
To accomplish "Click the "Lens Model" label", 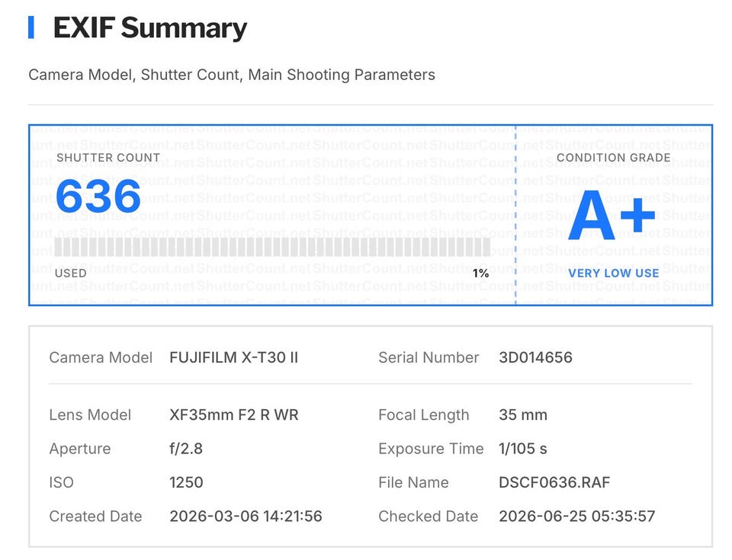I will (x=90, y=415).
